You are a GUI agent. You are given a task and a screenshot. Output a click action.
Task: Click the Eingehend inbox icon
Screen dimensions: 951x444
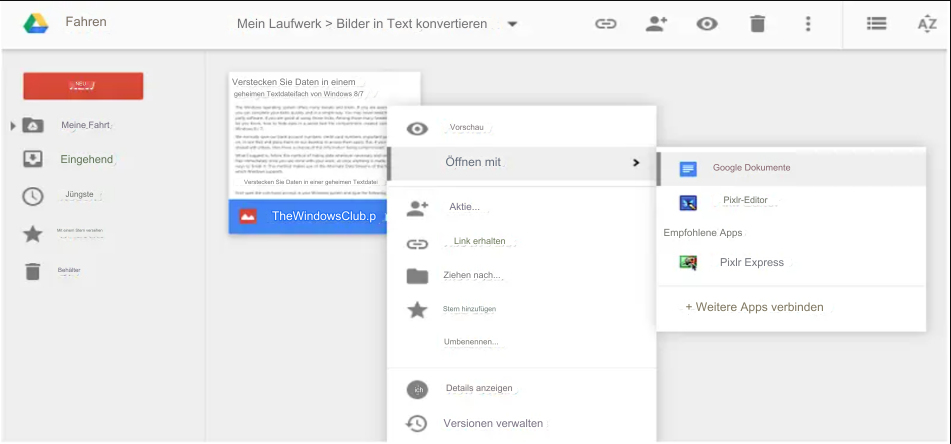point(33,159)
